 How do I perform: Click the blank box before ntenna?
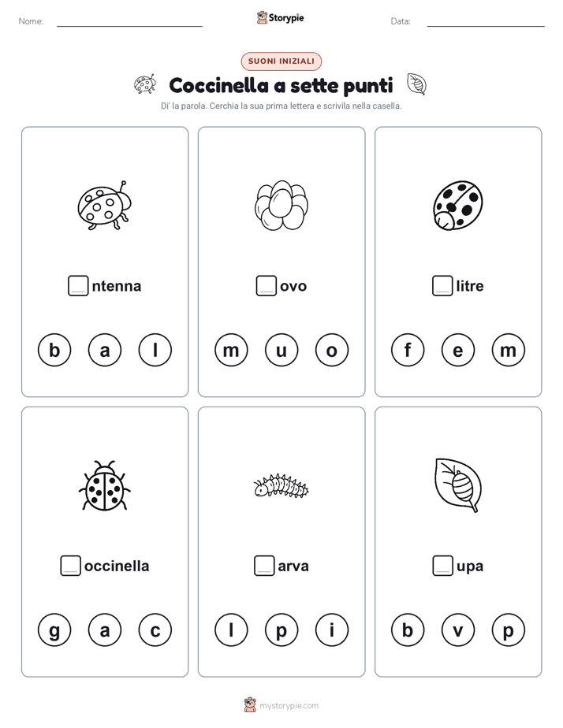tap(78, 285)
